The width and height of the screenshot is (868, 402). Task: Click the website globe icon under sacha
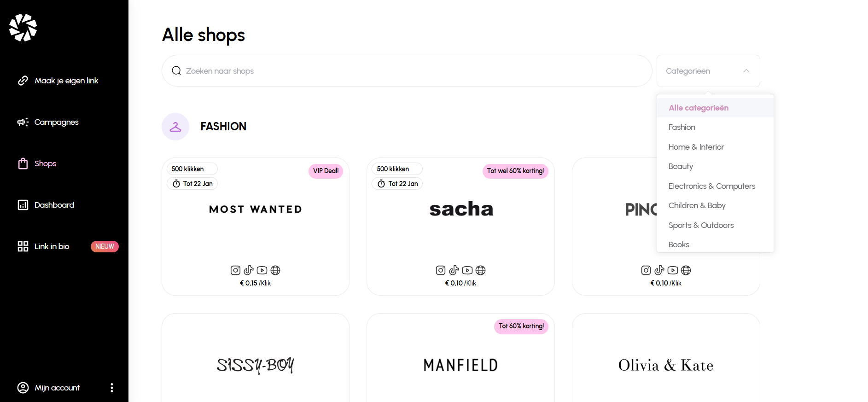(480, 270)
